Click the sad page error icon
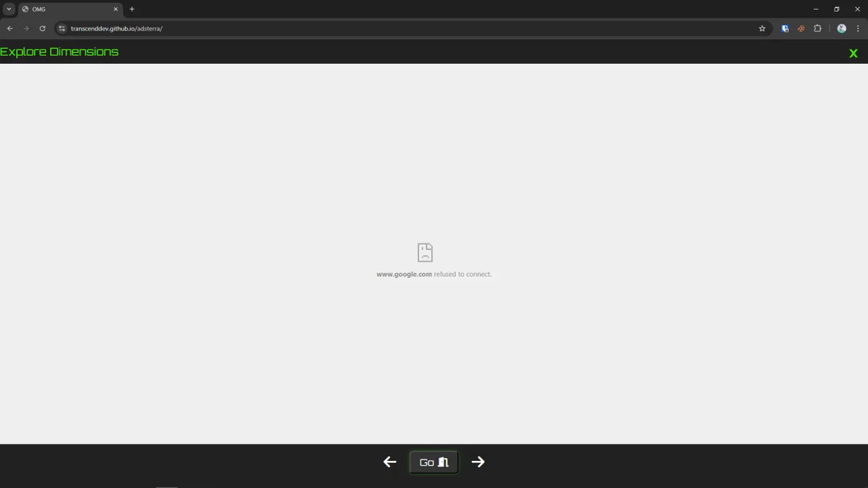Image resolution: width=868 pixels, height=488 pixels. (425, 252)
